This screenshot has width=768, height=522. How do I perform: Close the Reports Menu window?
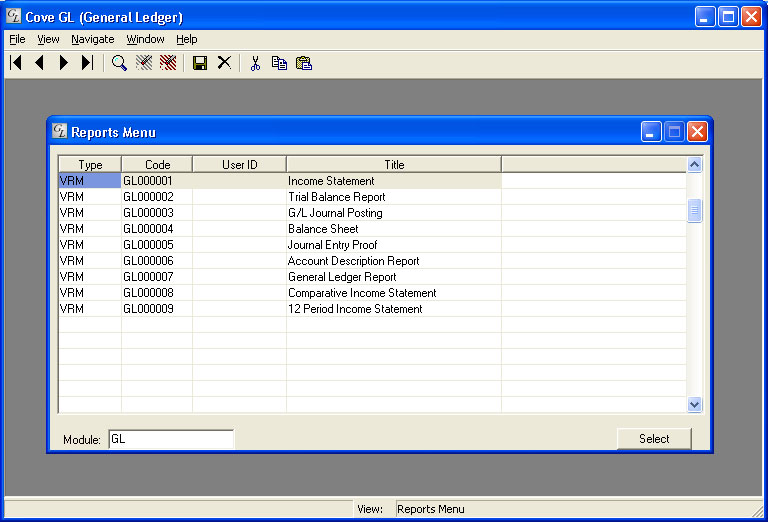pyautogui.click(x=697, y=132)
